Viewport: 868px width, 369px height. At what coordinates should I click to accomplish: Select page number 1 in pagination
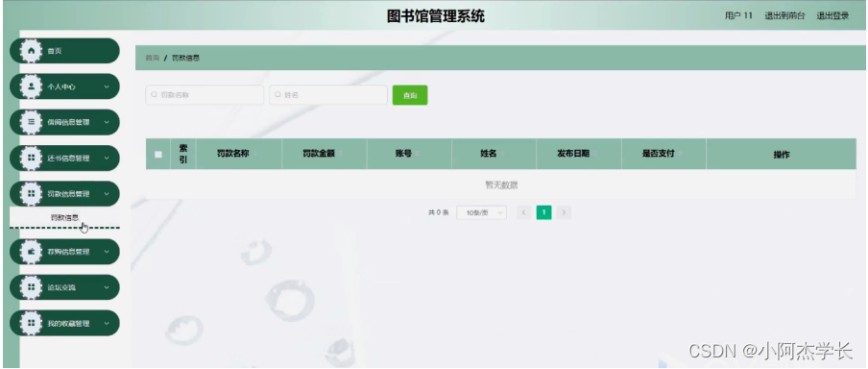point(543,212)
